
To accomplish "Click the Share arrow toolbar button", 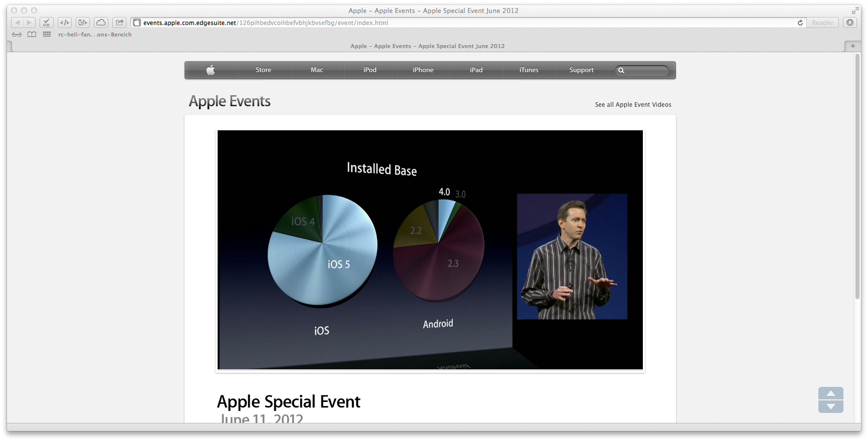I will tap(119, 23).
